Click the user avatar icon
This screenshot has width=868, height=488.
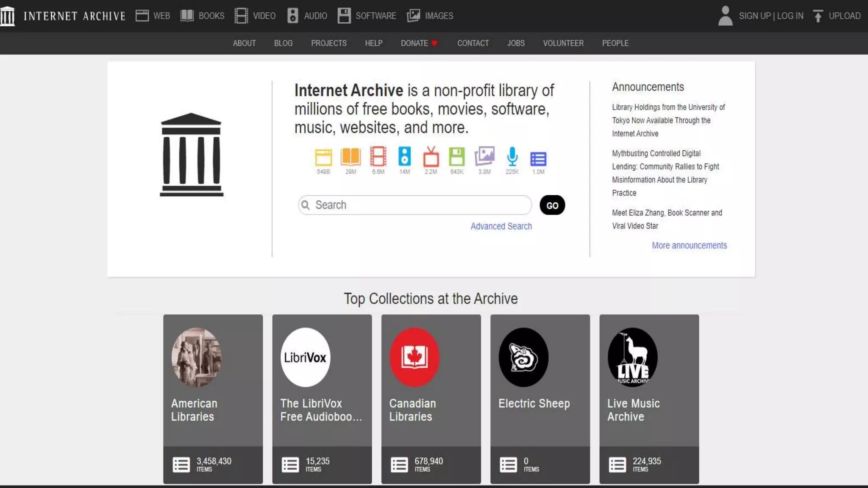pyautogui.click(x=725, y=16)
